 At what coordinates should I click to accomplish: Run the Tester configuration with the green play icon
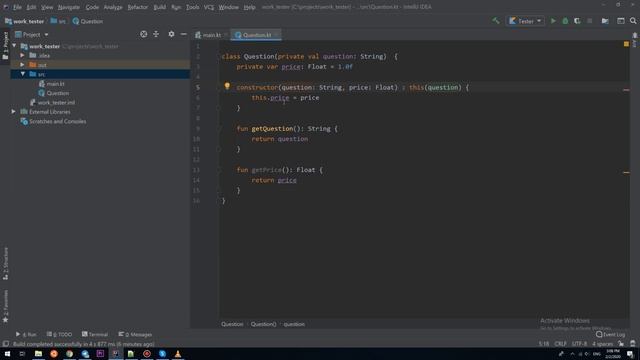click(x=553, y=21)
